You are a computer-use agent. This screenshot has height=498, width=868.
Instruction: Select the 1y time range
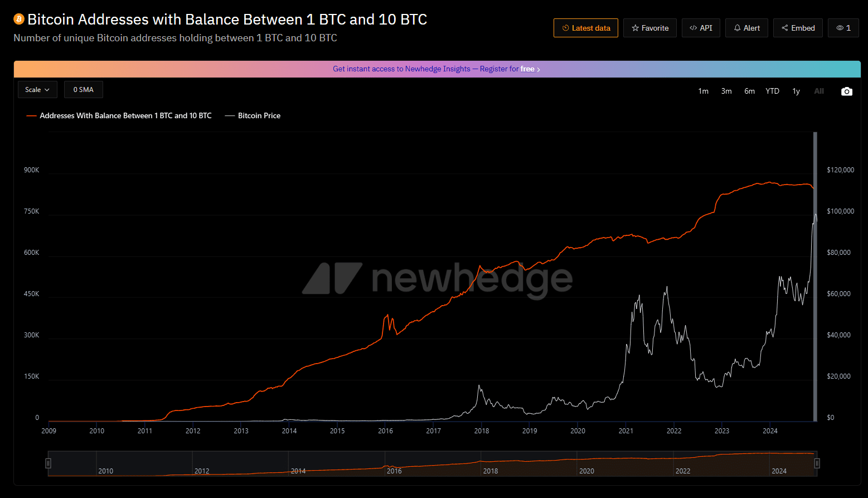796,91
